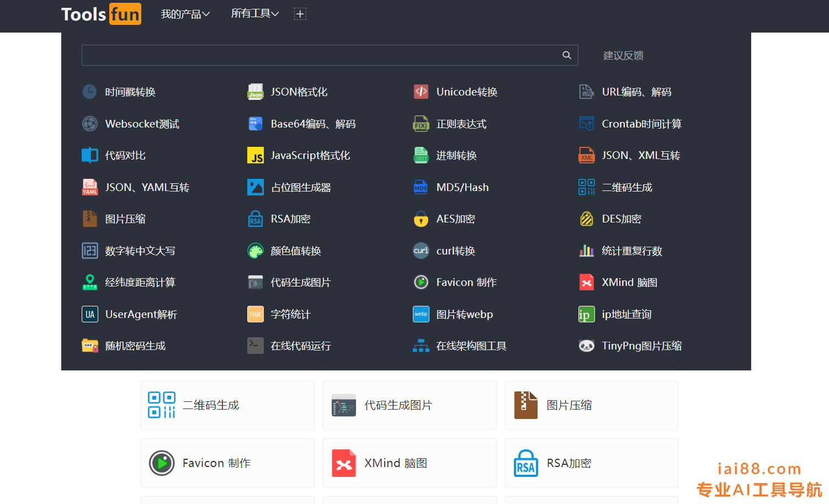Click the MD5/Hash file icon
The height and width of the screenshot is (504, 829).
[x=421, y=187]
